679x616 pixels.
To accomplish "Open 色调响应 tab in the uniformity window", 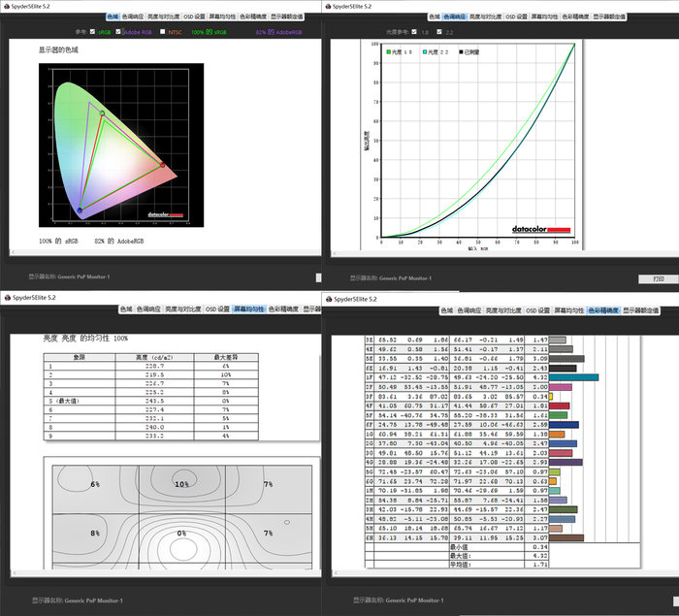I will coord(148,309).
